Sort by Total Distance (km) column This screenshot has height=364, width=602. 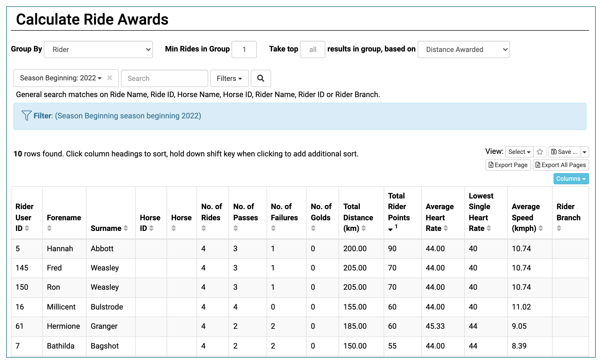click(x=364, y=228)
